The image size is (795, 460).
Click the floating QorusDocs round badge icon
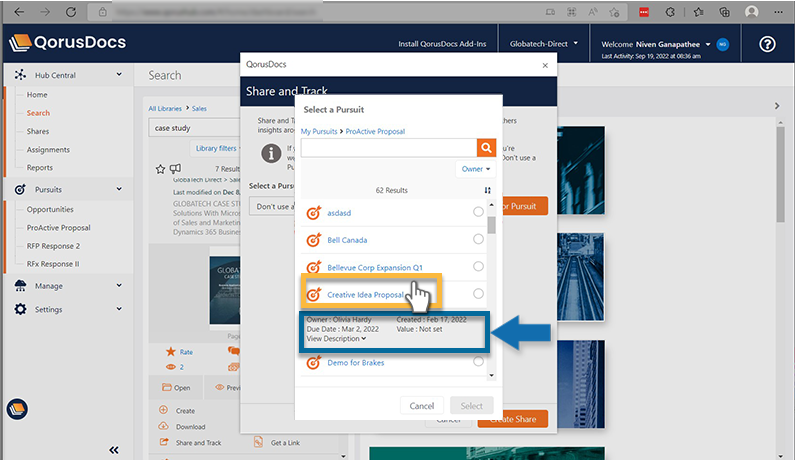17,409
